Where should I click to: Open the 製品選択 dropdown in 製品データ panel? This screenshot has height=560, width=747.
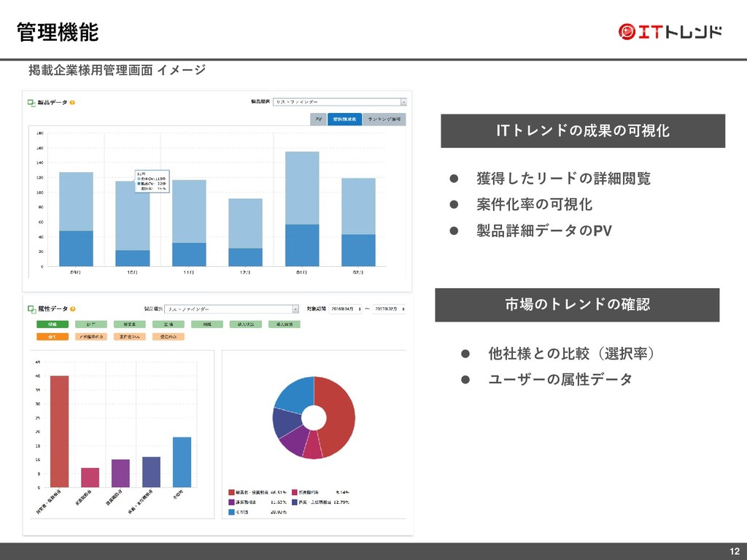coord(340,101)
